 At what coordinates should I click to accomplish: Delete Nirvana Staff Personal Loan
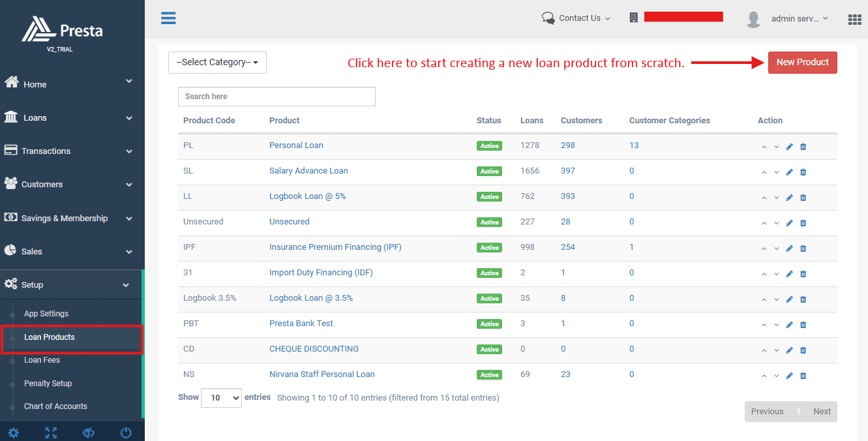pyautogui.click(x=803, y=375)
